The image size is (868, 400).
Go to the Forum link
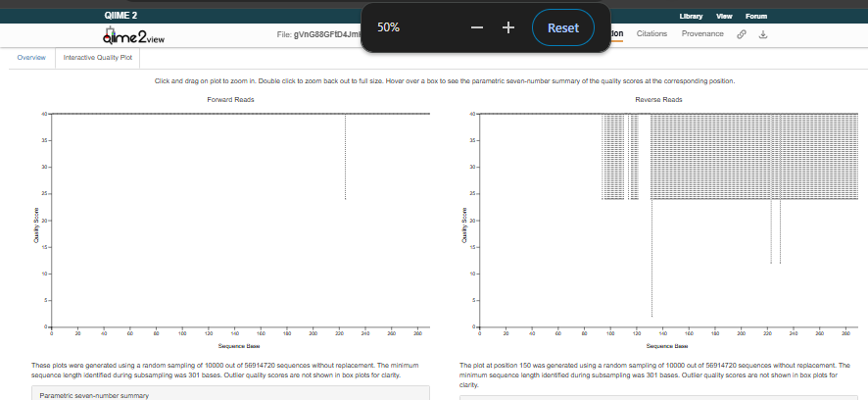(755, 17)
